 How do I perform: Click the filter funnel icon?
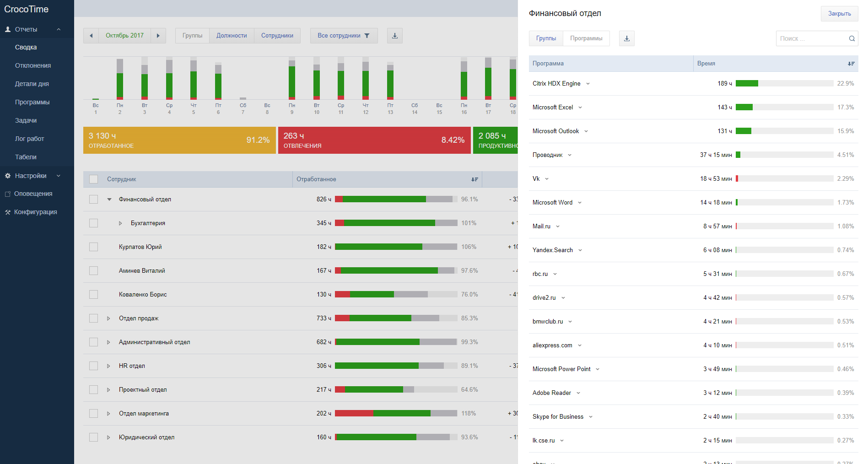(x=367, y=36)
